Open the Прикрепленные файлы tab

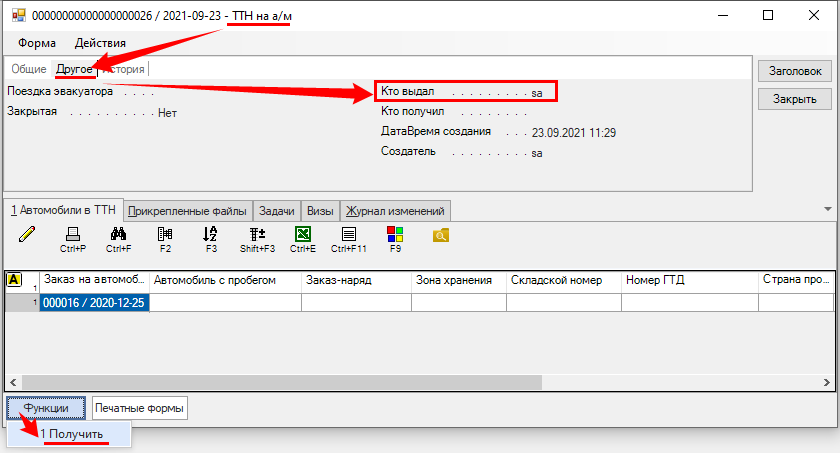pyautogui.click(x=187, y=211)
